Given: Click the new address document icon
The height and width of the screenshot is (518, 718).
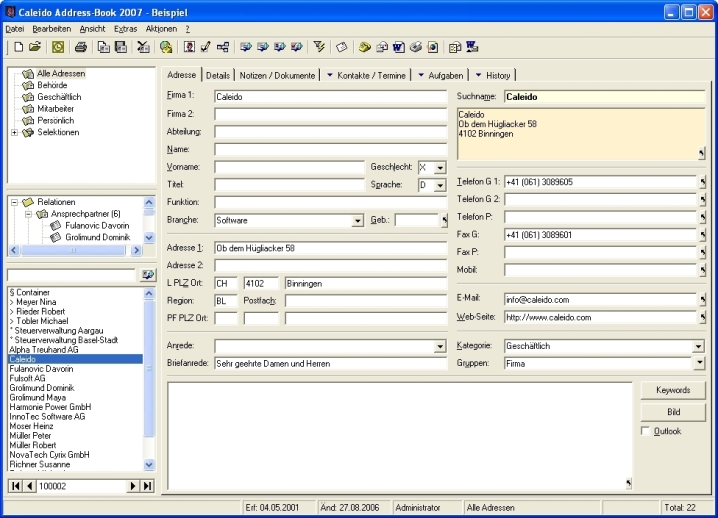Looking at the screenshot, I should click(18, 47).
